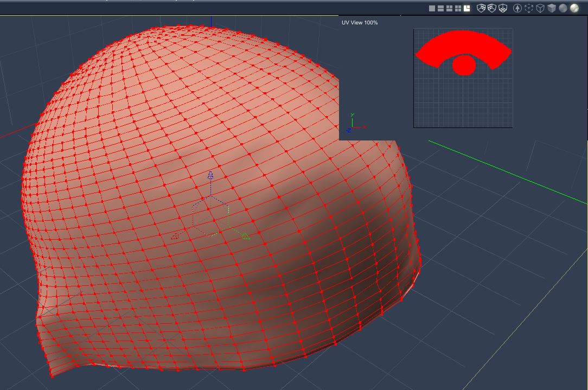
Task: Click the red circular UV island
Action: [x=464, y=65]
